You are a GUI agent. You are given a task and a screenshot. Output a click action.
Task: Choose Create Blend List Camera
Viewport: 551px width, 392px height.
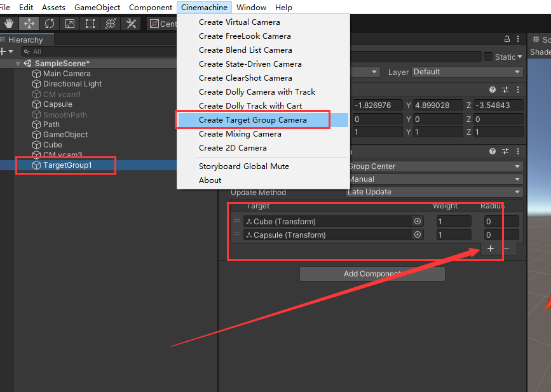coord(262,50)
